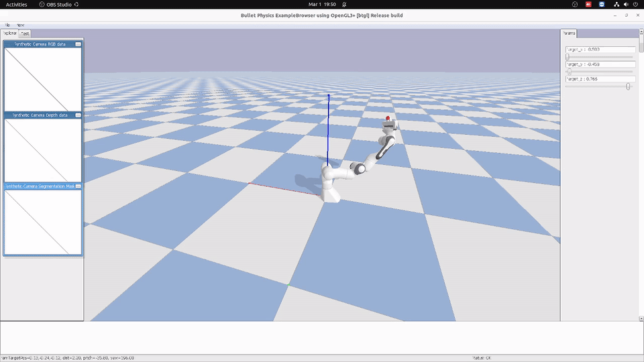Click the target_x value field

coord(600,50)
